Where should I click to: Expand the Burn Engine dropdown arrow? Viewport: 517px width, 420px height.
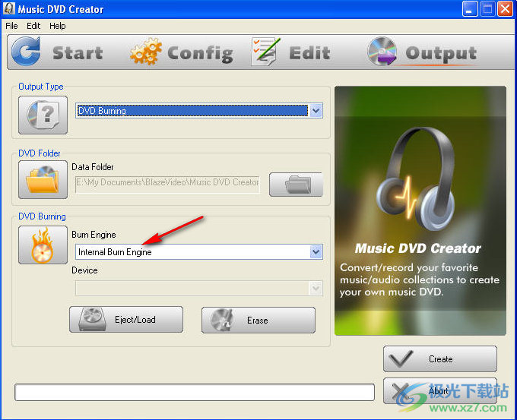[316, 252]
